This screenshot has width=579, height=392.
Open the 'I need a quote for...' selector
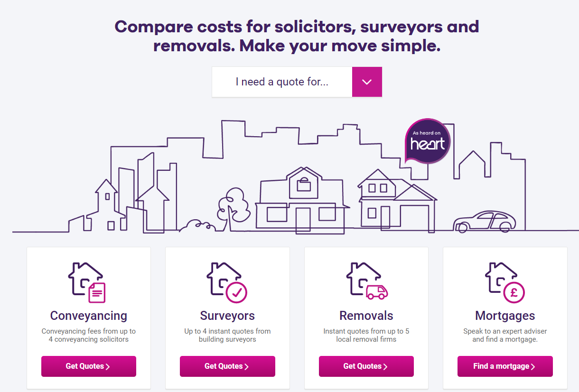[282, 82]
